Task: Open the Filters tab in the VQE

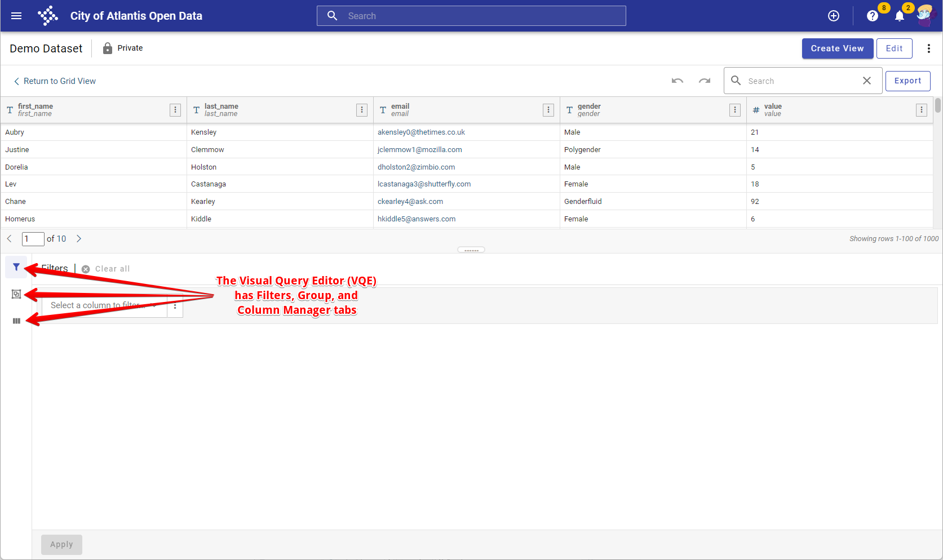Action: [16, 266]
